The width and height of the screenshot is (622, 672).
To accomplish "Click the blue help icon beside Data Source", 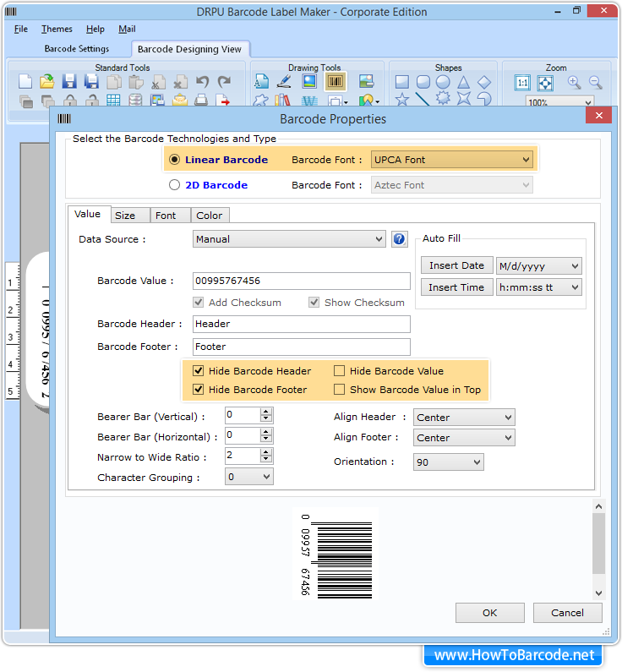I will coord(399,239).
